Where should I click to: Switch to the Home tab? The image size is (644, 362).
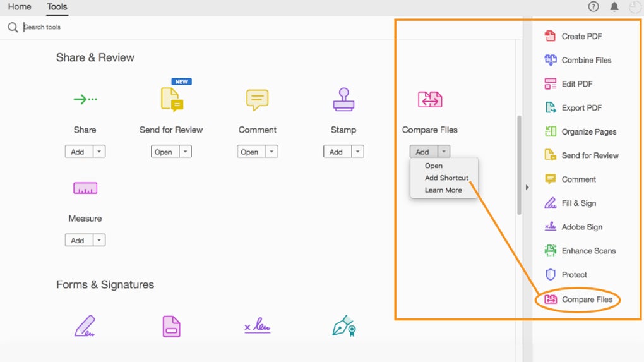[x=20, y=7]
